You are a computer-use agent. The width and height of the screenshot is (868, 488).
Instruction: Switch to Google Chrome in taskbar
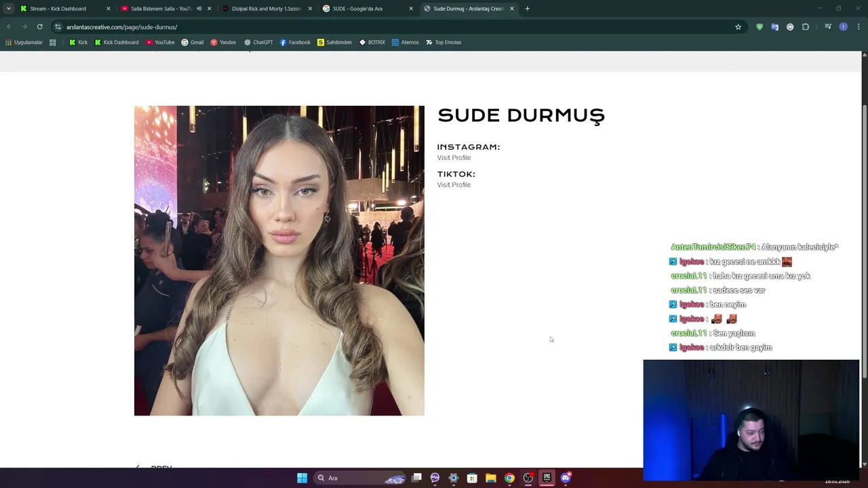click(x=509, y=478)
